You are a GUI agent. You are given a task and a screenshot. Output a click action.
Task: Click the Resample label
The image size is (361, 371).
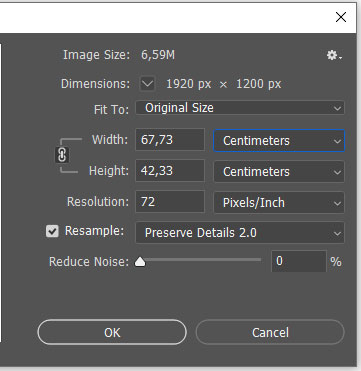click(94, 231)
